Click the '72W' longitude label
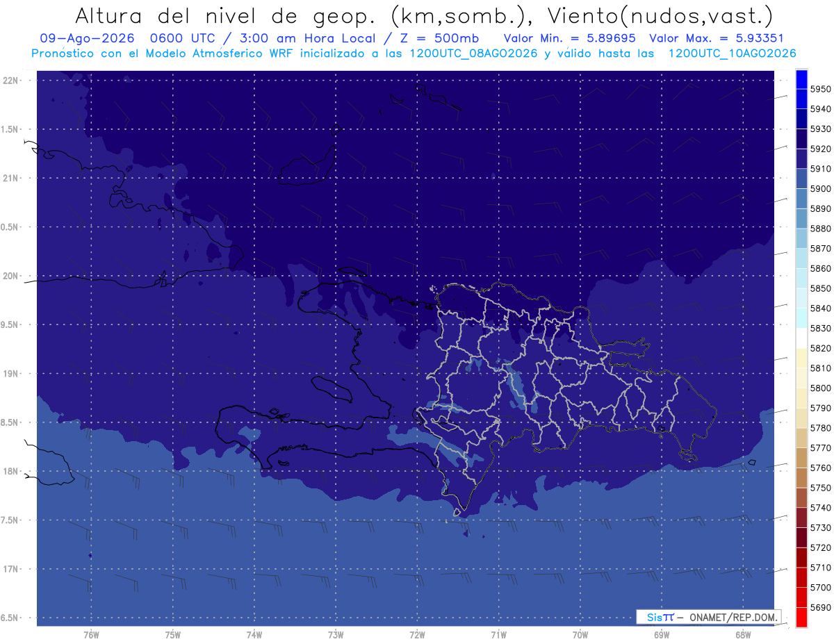The height and width of the screenshot is (644, 834). click(x=417, y=634)
